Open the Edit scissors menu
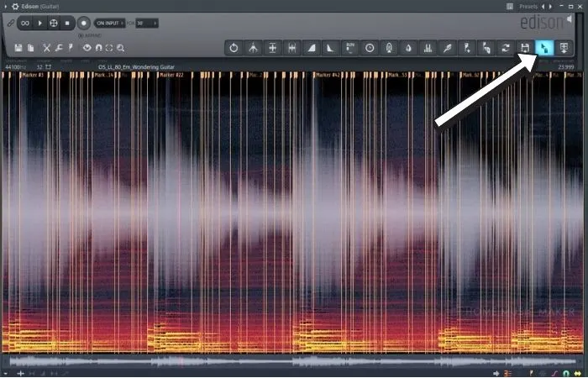This screenshot has height=378, width=588. tap(46, 48)
